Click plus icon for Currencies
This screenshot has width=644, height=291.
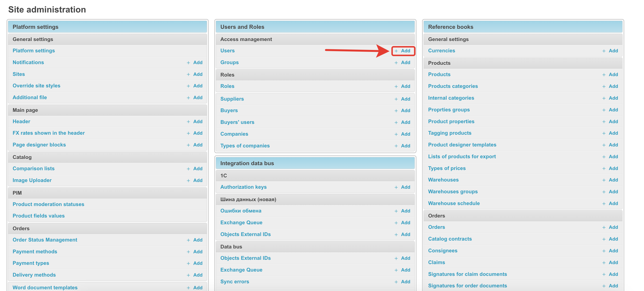tap(604, 51)
